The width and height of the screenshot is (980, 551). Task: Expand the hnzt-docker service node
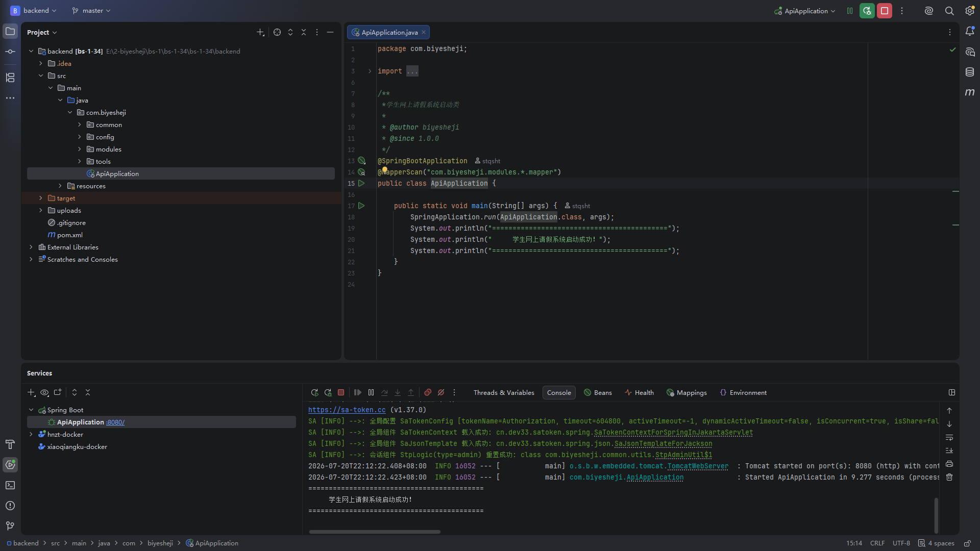pyautogui.click(x=31, y=434)
